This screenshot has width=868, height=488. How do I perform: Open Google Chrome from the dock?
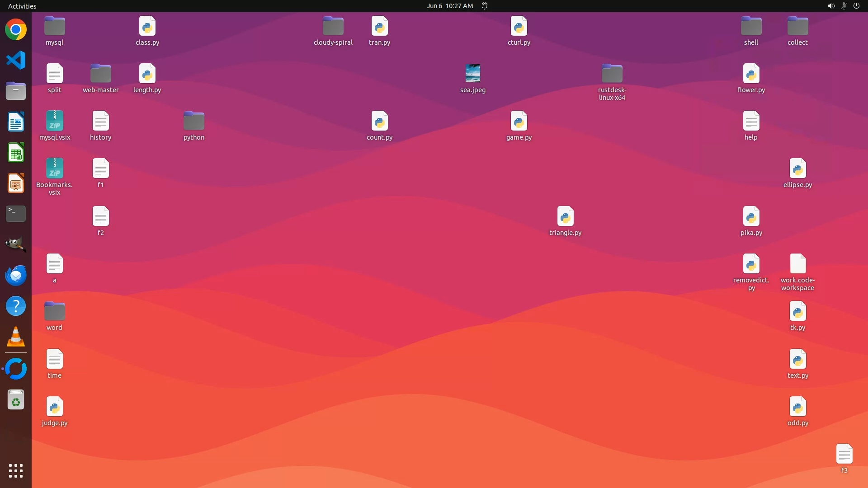point(16,30)
